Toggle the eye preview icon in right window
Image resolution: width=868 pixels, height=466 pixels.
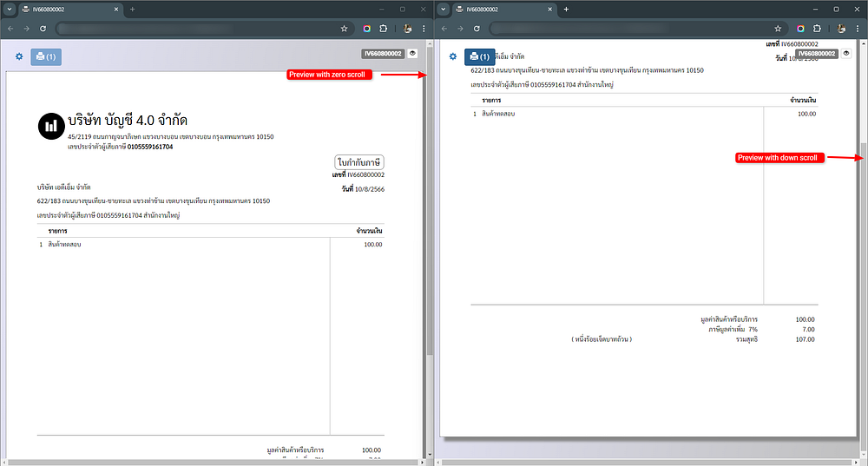click(846, 53)
